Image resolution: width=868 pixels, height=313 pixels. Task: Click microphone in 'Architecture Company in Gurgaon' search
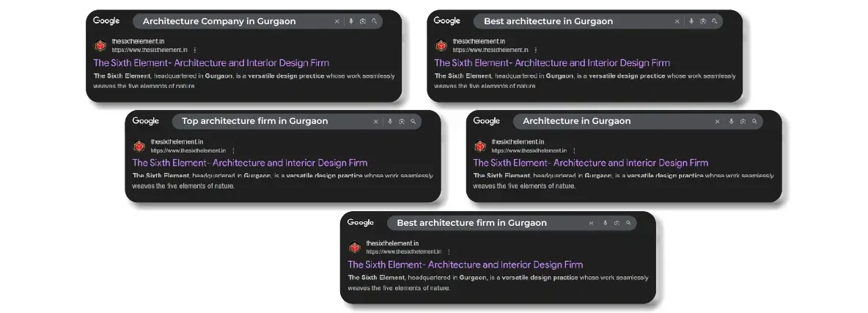tap(351, 21)
